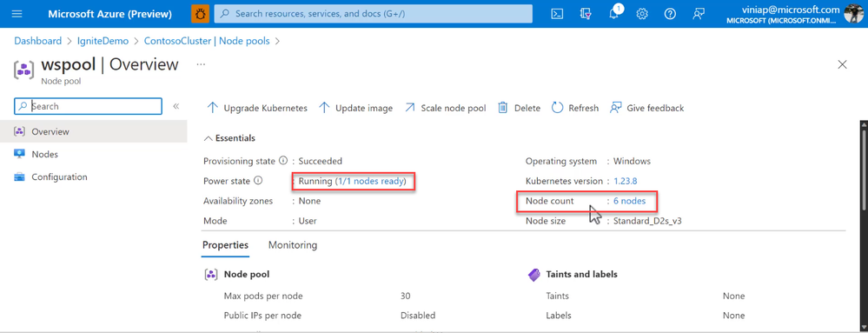The image size is (868, 333).
Task: Click the 1/1 nodes ready link
Action: (370, 181)
